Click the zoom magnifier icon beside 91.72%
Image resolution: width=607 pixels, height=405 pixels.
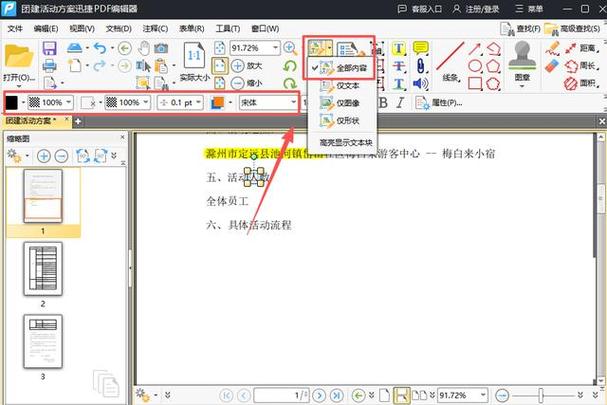290,48
